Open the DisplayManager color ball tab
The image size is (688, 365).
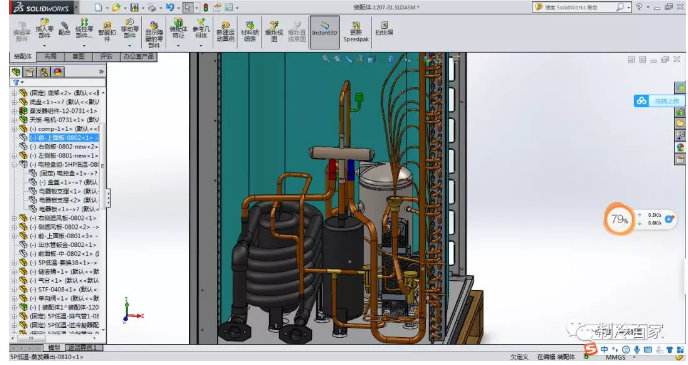(57, 72)
